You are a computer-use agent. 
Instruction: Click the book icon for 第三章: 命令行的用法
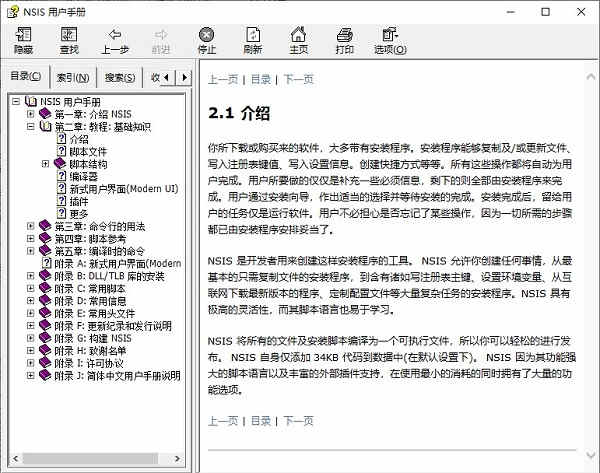(45, 226)
